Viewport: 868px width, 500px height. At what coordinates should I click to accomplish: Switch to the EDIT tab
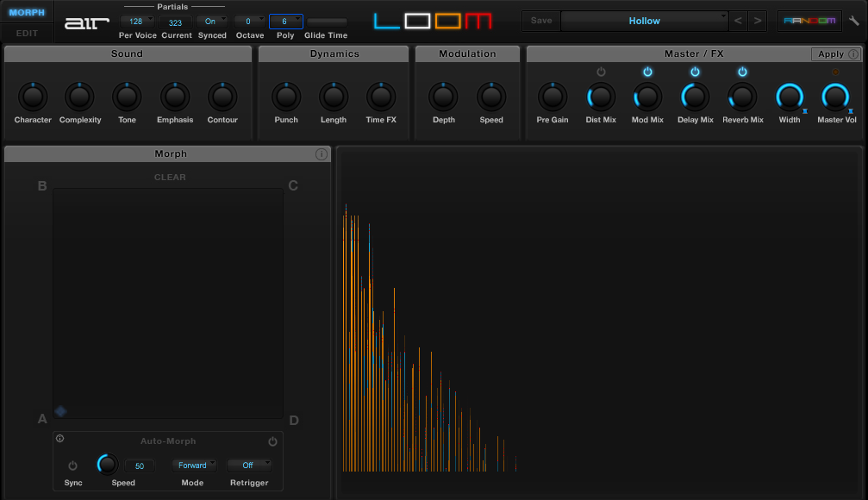point(27,34)
